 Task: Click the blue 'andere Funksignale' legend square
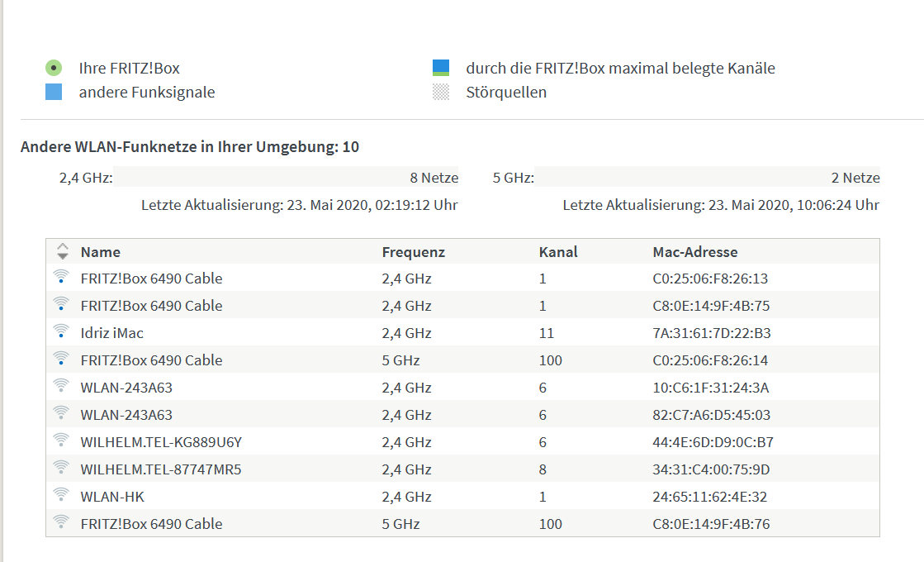click(x=54, y=92)
